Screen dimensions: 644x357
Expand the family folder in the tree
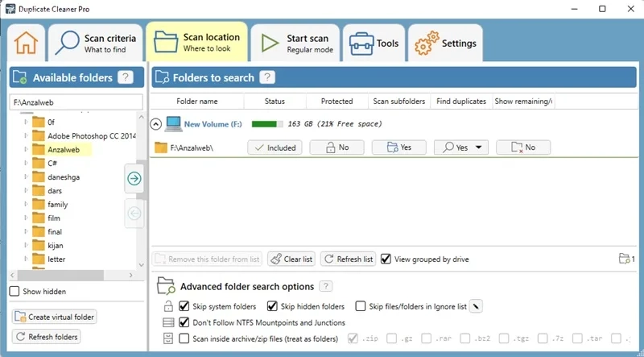(26, 204)
